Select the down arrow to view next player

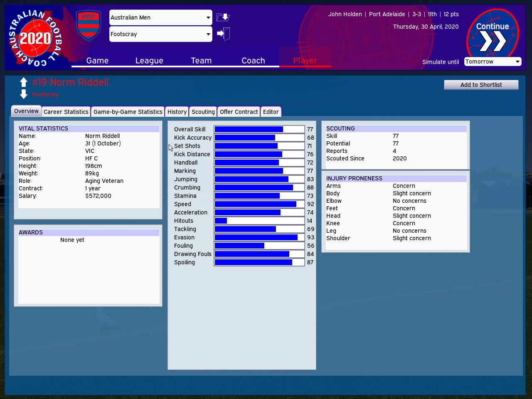tap(24, 94)
